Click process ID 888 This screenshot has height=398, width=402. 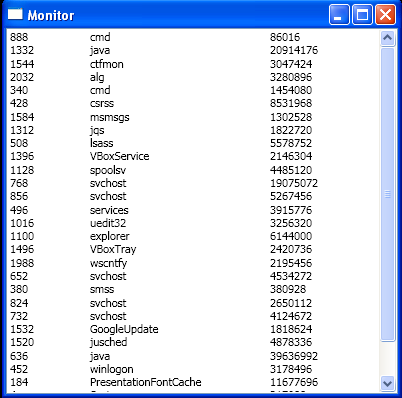click(19, 37)
